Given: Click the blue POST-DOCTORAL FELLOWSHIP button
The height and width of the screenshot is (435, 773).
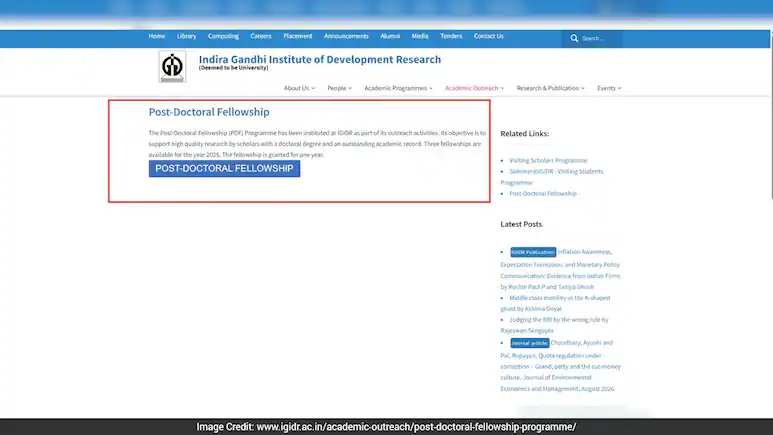Looking at the screenshot, I should [224, 169].
